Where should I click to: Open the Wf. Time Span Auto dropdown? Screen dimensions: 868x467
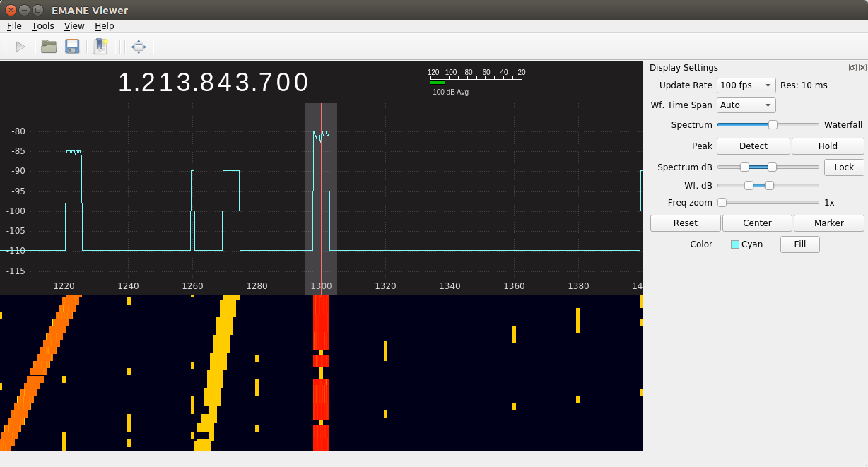click(x=746, y=105)
